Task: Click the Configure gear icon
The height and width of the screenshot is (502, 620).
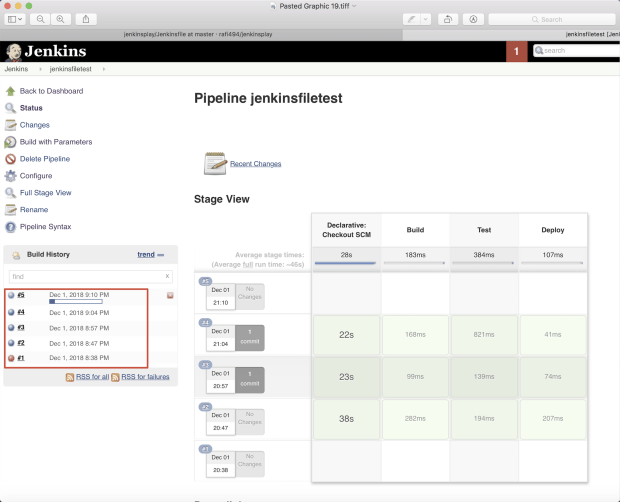Action: [x=11, y=176]
